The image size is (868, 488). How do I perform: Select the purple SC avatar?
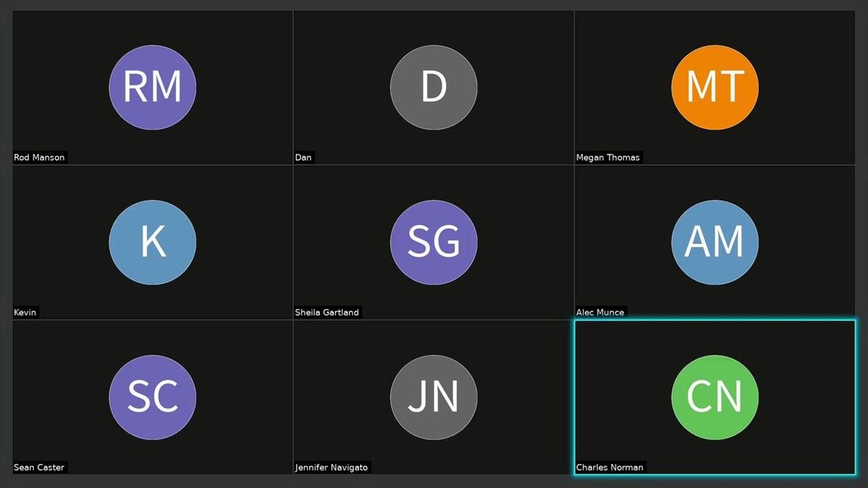pos(152,397)
